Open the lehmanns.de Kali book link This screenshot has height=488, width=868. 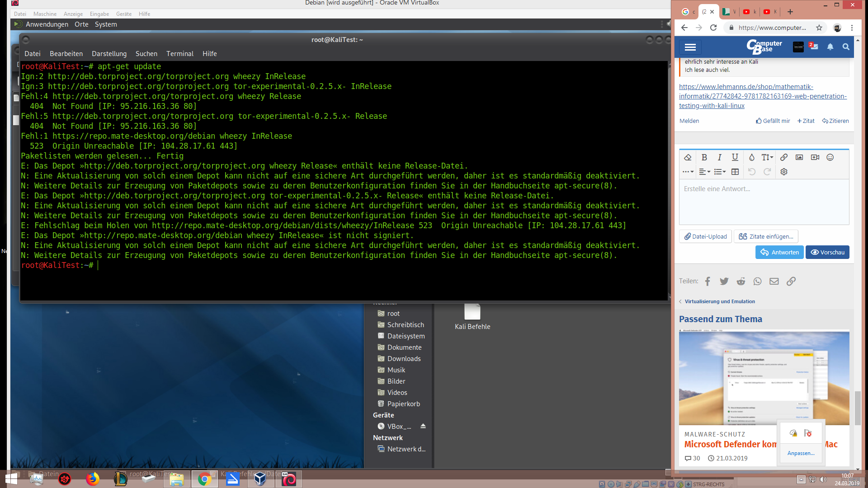[x=762, y=96]
